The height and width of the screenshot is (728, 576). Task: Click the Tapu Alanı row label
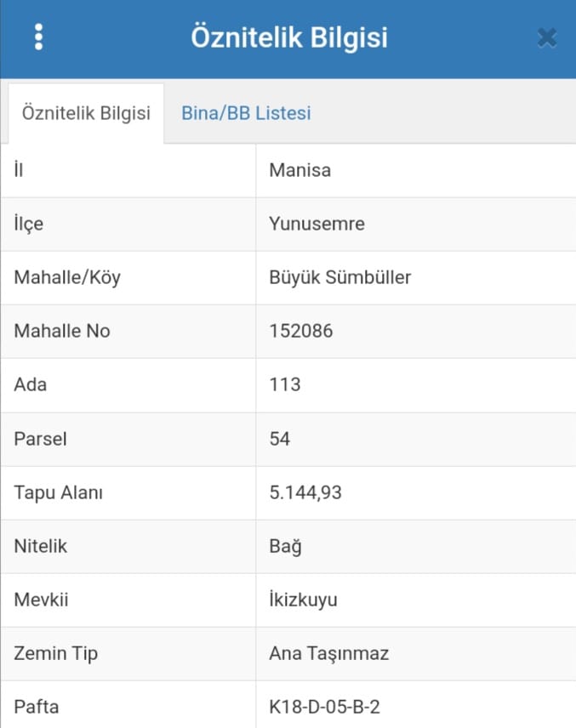click(59, 492)
